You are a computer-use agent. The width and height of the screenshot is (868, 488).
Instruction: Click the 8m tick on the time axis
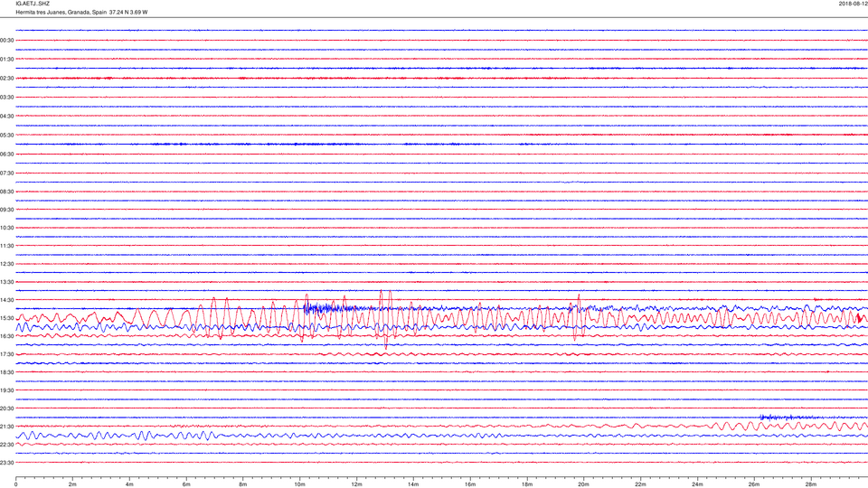[x=243, y=484]
